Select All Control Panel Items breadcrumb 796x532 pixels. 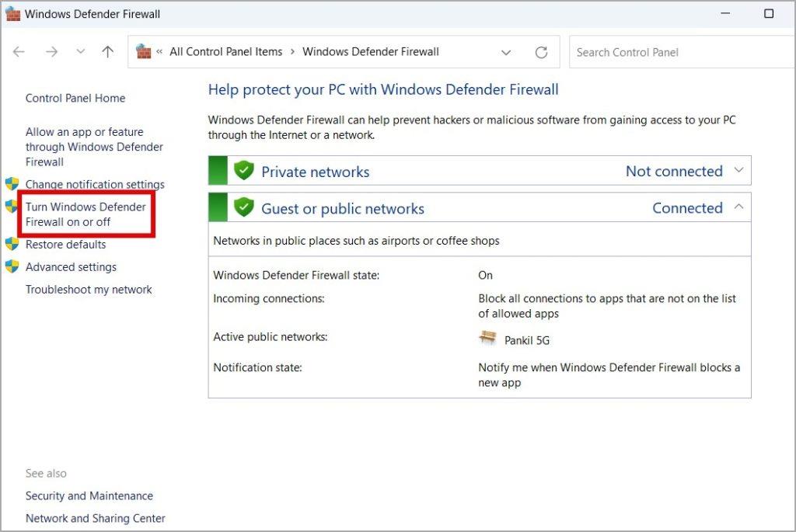(x=226, y=52)
